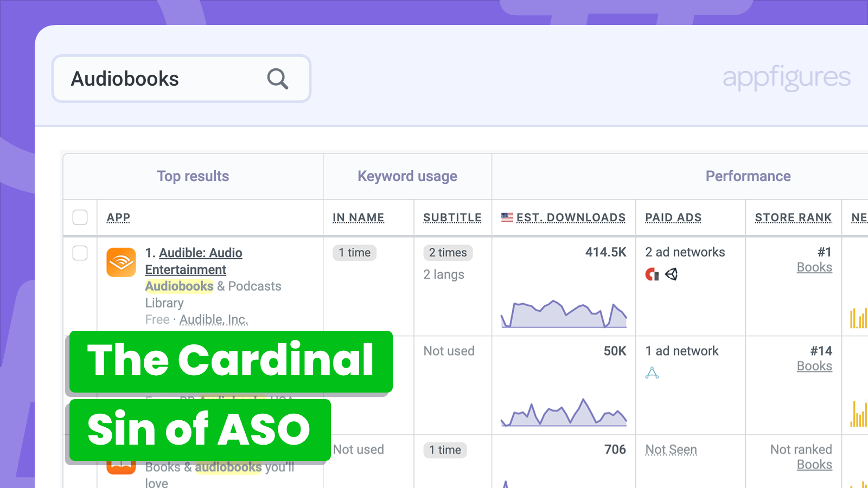Click the #14 store rank value
The height and width of the screenshot is (488, 868).
pos(821,351)
